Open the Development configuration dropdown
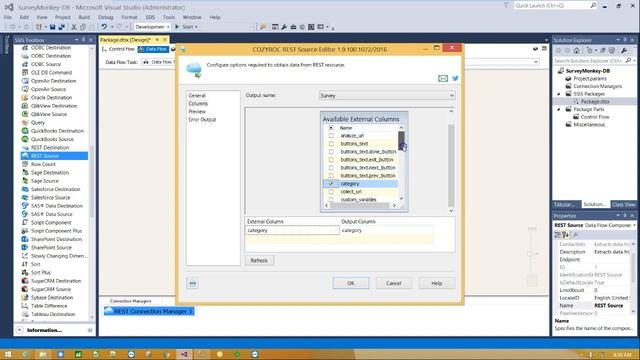This screenshot has width=640, height=360. point(152,27)
